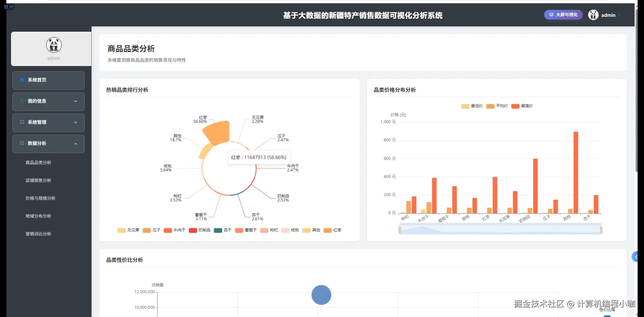
Task: Click the tallest 其他 最高价 bar
Action: click(x=576, y=172)
